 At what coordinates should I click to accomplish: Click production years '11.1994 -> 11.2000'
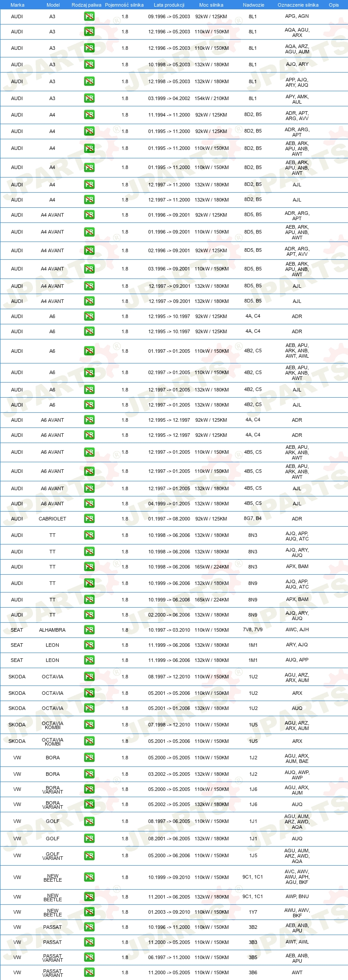[x=169, y=115]
